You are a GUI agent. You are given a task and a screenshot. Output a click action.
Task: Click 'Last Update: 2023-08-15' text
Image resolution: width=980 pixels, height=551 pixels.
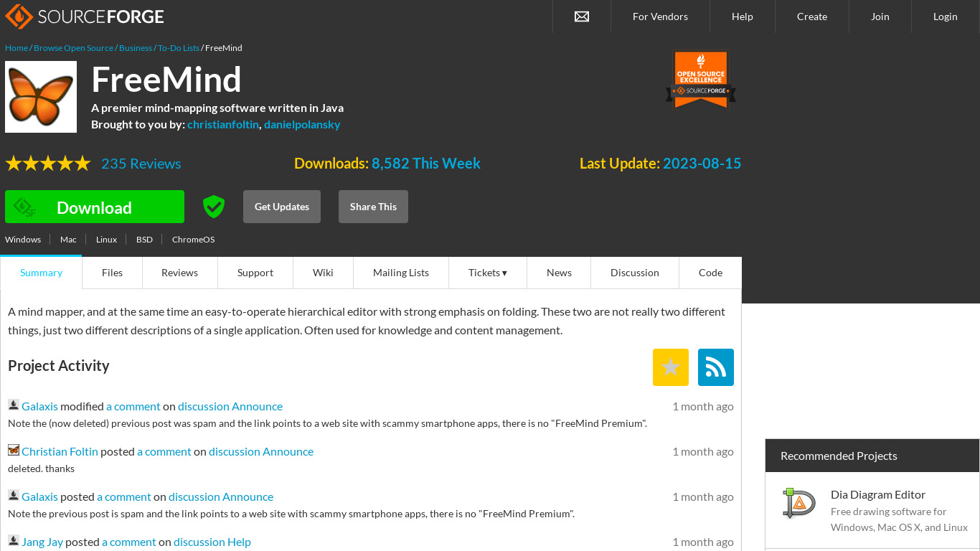[x=660, y=164]
